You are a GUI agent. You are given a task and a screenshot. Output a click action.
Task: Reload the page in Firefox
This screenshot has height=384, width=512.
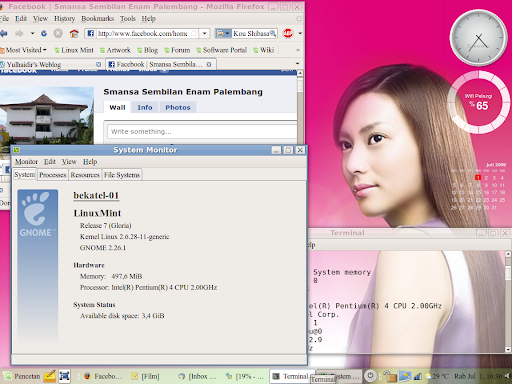pos(44,33)
